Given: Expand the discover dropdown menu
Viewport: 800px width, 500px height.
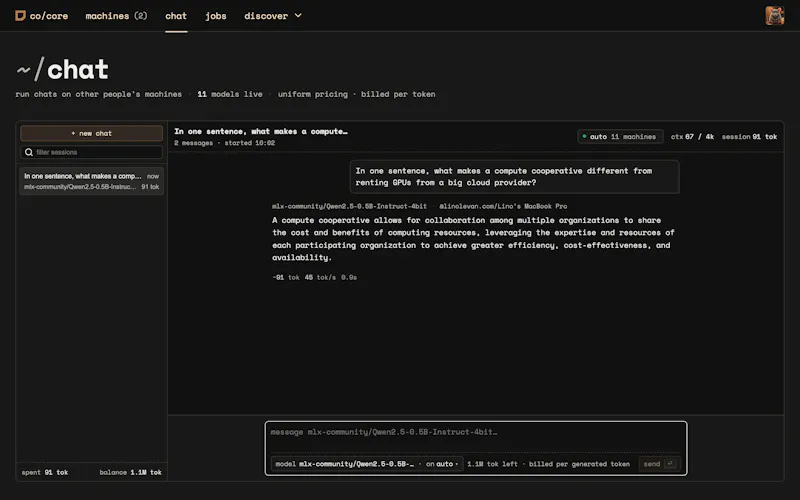Looking at the screenshot, I should pos(273,16).
